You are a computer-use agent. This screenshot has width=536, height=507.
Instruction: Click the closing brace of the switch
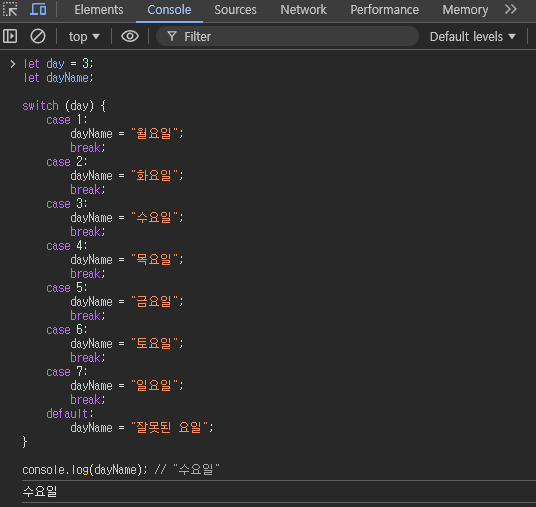pos(25,442)
